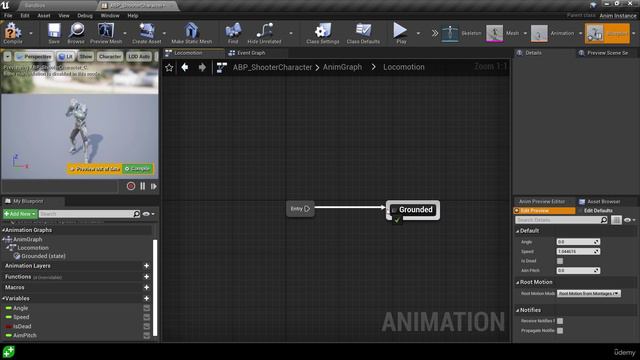Navigate forward in graph history

click(202, 67)
